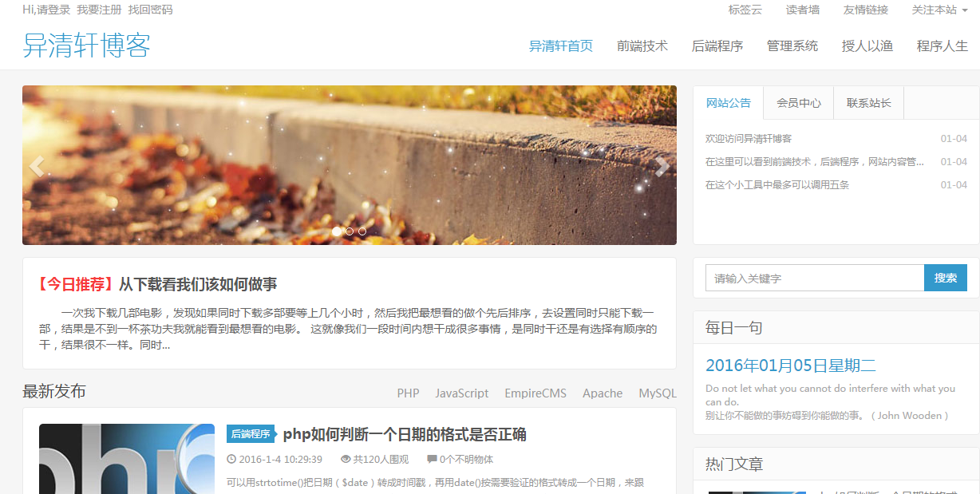Click the 异清轩博客 site logo
This screenshot has height=494, width=980.
(86, 45)
